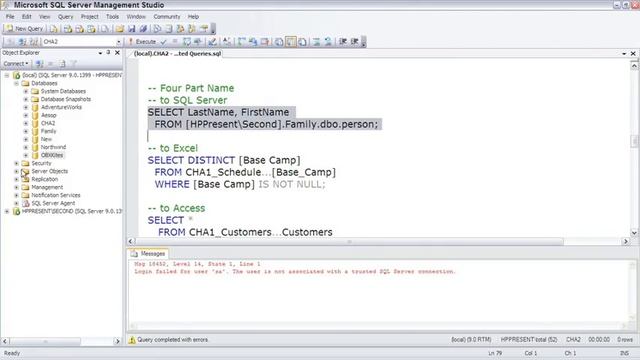Open the Properties Window toolbar icon

(x=203, y=29)
